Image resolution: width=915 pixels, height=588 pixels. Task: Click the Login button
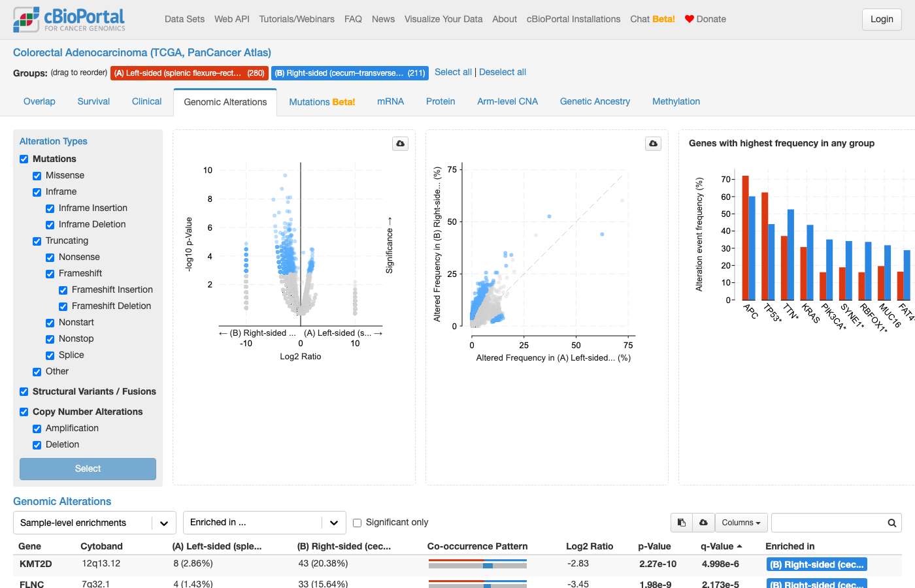pos(882,19)
